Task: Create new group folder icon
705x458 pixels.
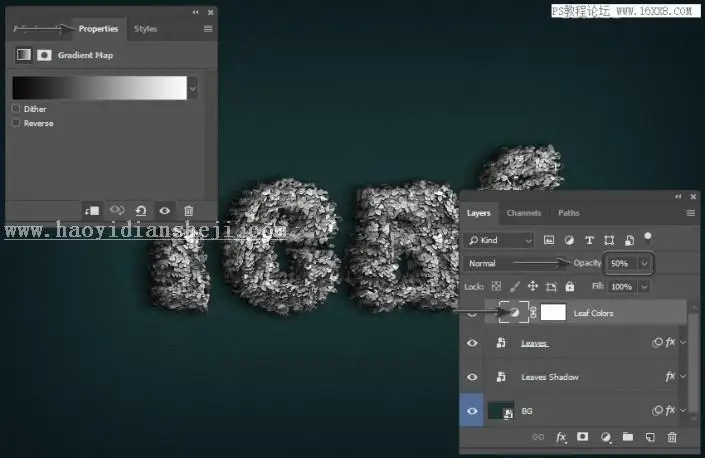Action: (628, 436)
